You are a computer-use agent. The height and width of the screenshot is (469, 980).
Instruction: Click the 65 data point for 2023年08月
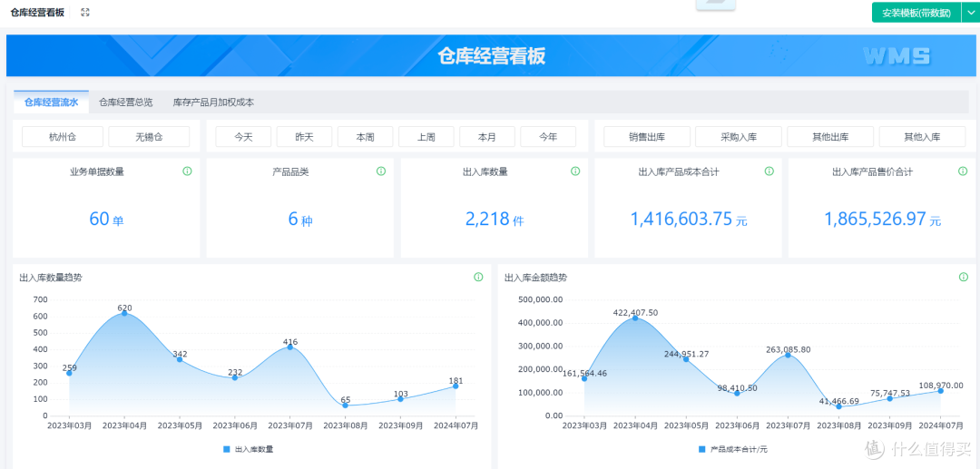tap(345, 405)
